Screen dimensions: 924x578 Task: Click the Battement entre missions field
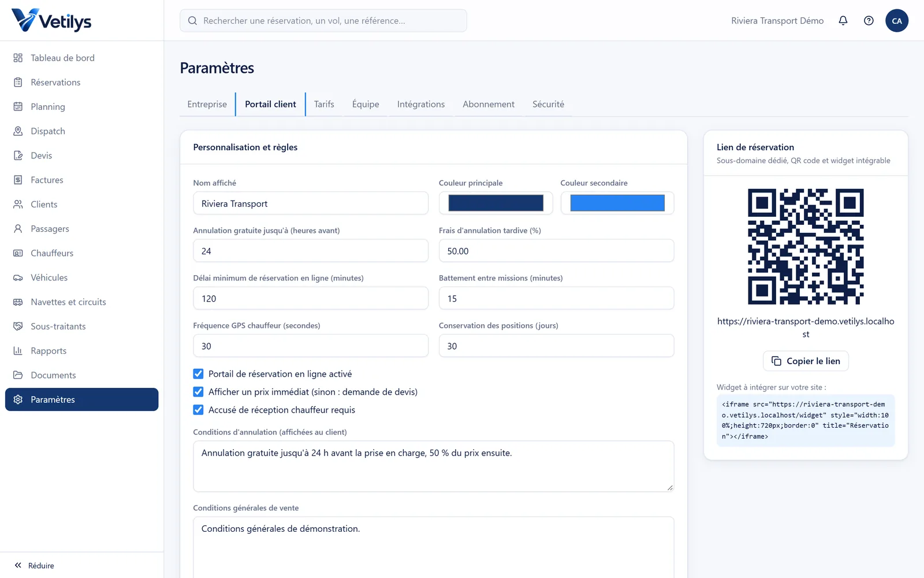557,298
